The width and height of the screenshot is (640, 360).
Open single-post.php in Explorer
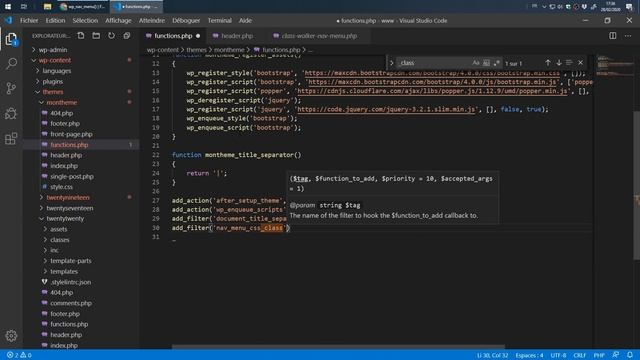click(x=72, y=176)
